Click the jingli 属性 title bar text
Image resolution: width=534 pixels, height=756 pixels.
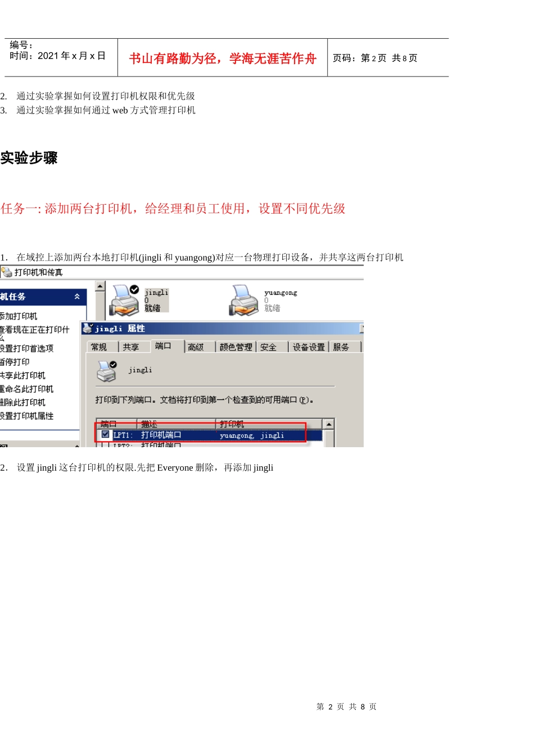tap(120, 328)
